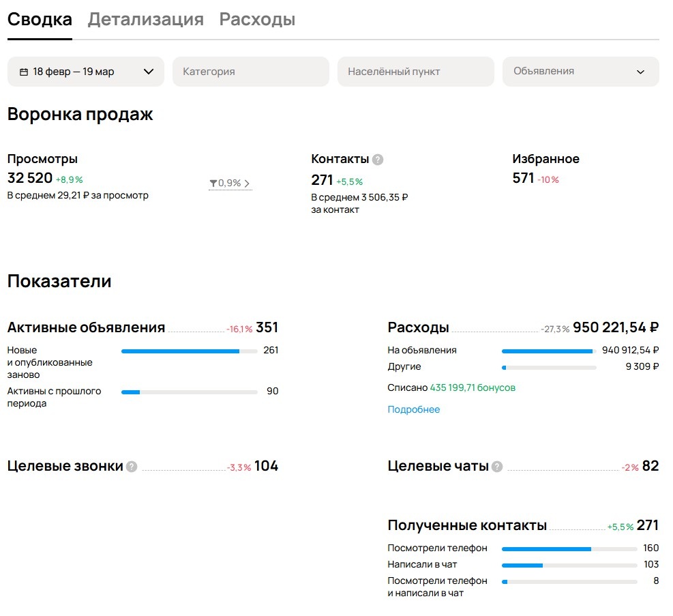Image resolution: width=673 pixels, height=616 pixels.
Task: Click the В среднем 29,21 ₽ за просмотр text
Action: [x=78, y=195]
